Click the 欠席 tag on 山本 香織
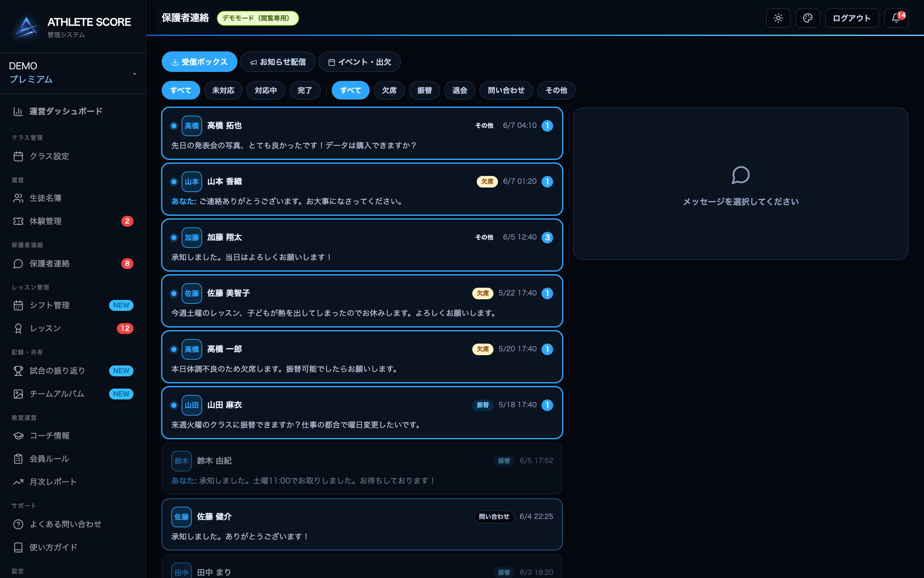924x578 pixels. (x=487, y=181)
